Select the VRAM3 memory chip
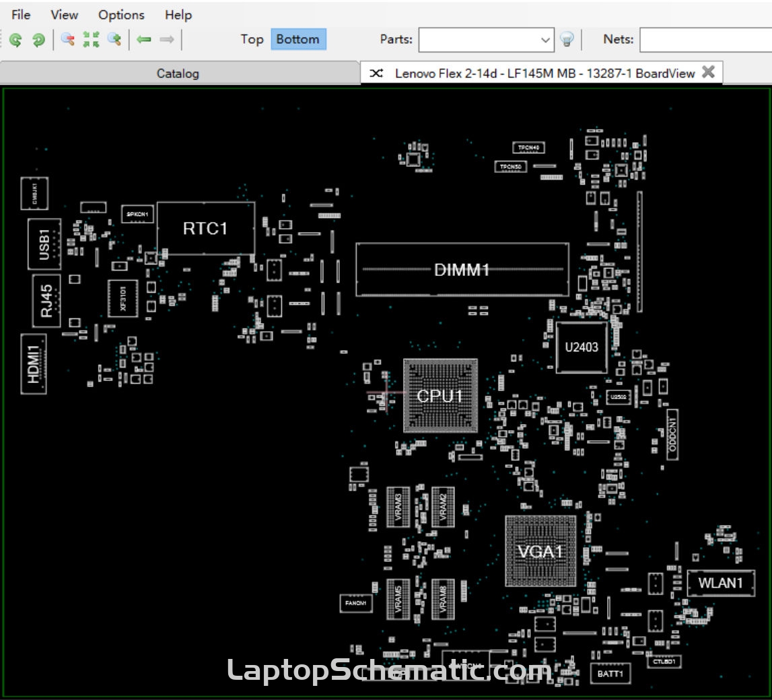772x700 pixels. pyautogui.click(x=398, y=507)
